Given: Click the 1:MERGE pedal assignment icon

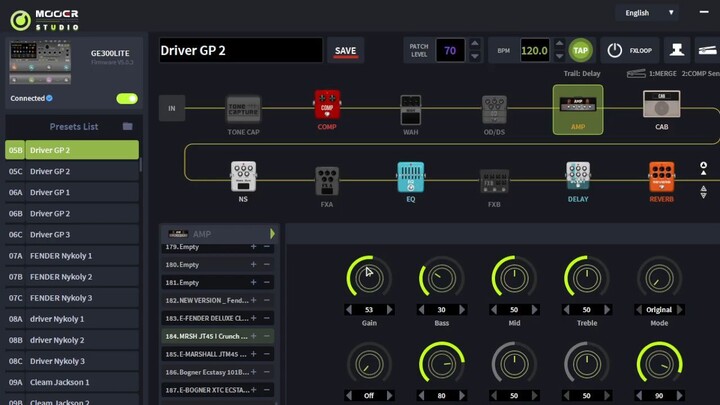Looking at the screenshot, I should (x=636, y=73).
